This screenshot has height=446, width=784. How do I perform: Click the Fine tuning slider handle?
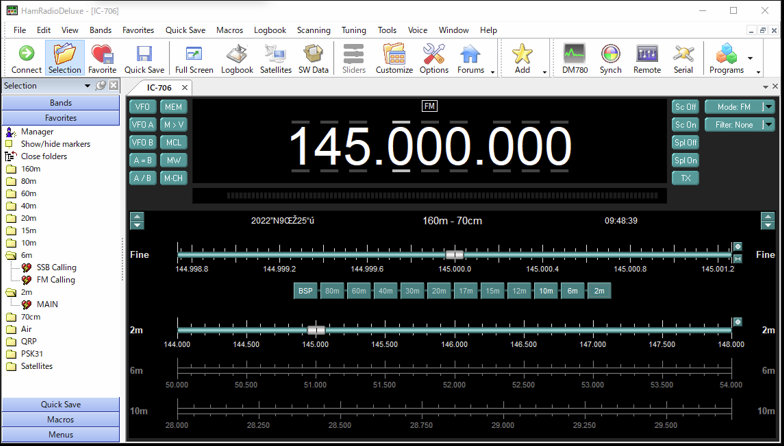(x=454, y=254)
